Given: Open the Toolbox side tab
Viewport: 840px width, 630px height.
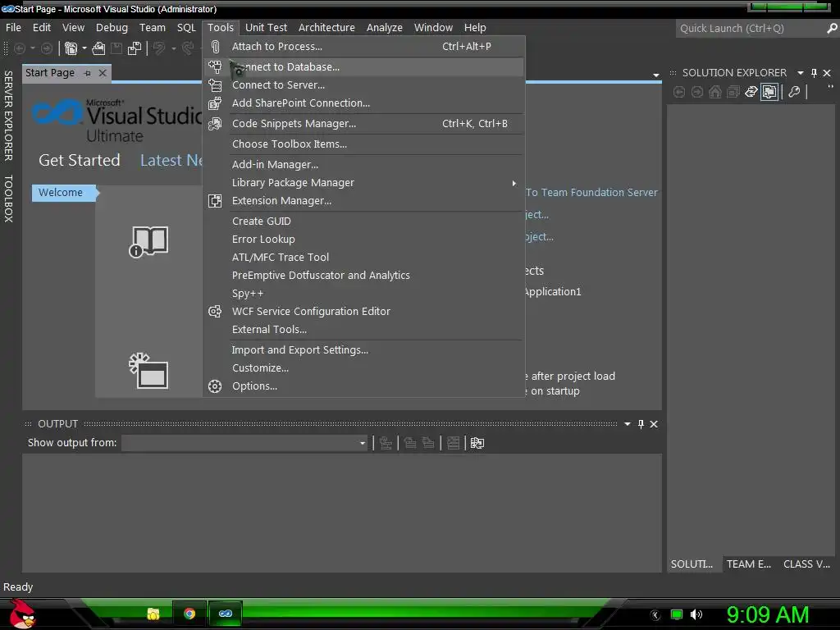Looking at the screenshot, I should 8,199.
